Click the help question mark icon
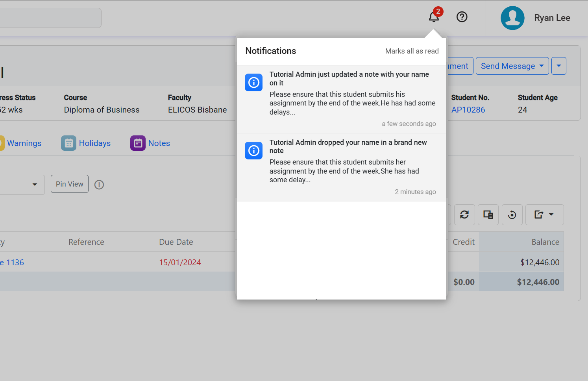 [x=462, y=17]
